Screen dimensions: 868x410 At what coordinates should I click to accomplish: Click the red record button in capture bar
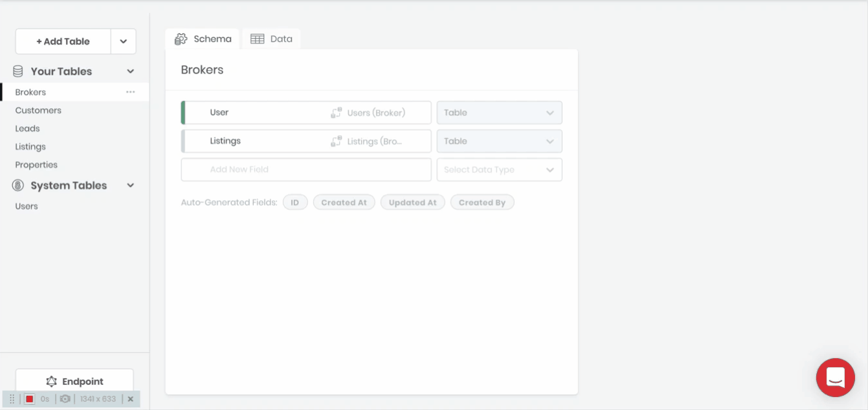29,399
